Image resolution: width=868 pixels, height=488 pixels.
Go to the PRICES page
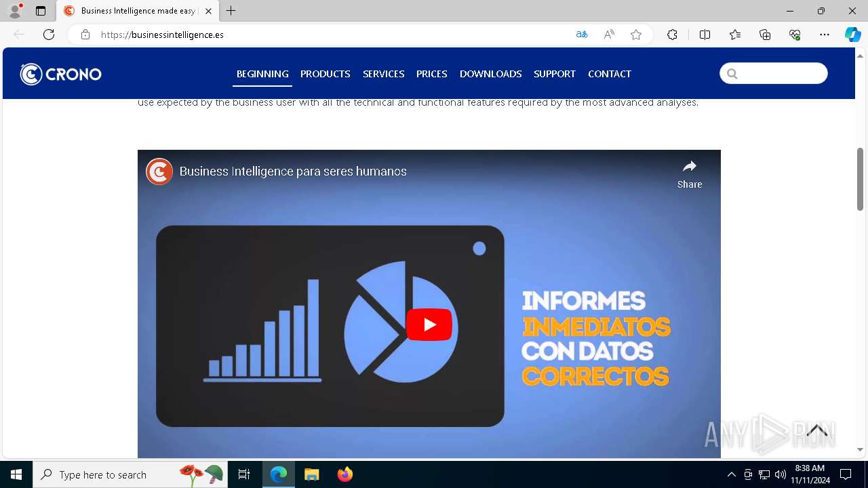432,74
